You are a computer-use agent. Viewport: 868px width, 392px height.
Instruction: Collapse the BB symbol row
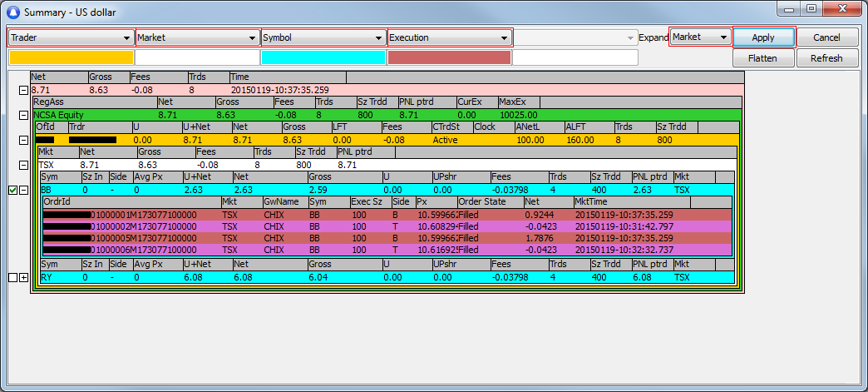click(24, 190)
